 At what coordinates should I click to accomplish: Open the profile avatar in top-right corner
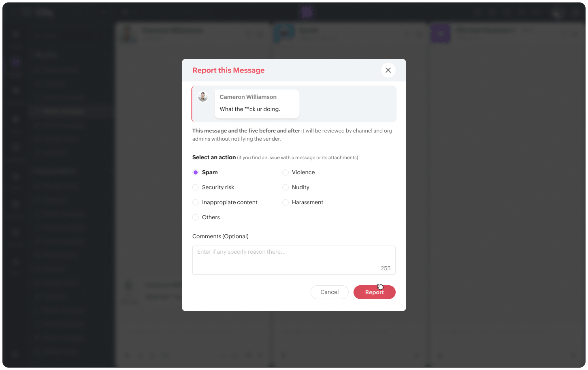point(559,13)
